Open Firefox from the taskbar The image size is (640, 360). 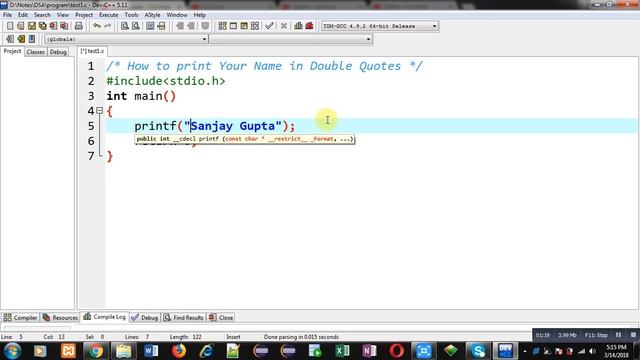[x=179, y=351]
